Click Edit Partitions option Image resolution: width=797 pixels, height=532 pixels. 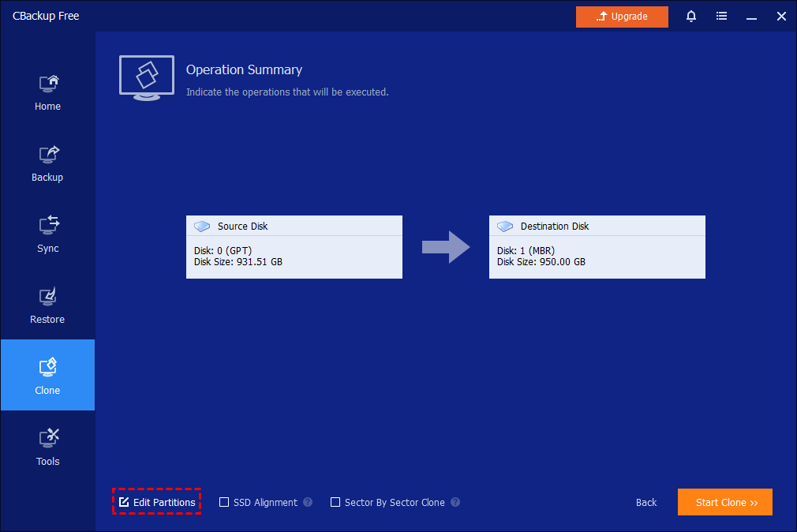[x=157, y=502]
